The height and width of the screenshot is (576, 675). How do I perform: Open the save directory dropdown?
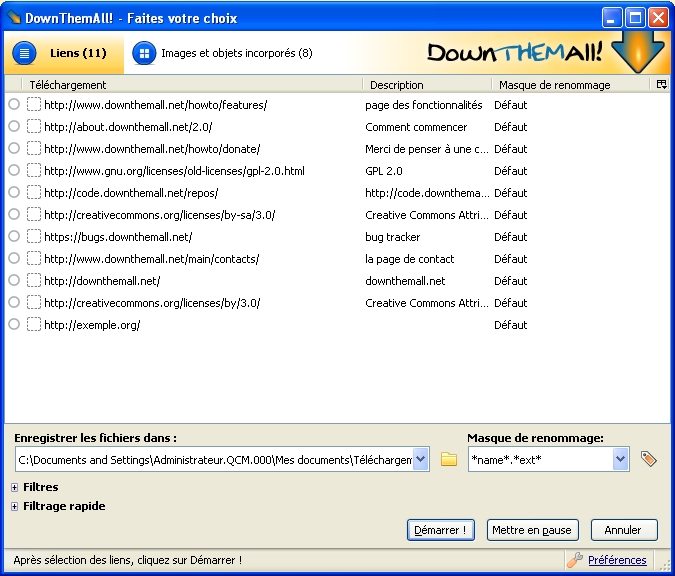click(420, 459)
